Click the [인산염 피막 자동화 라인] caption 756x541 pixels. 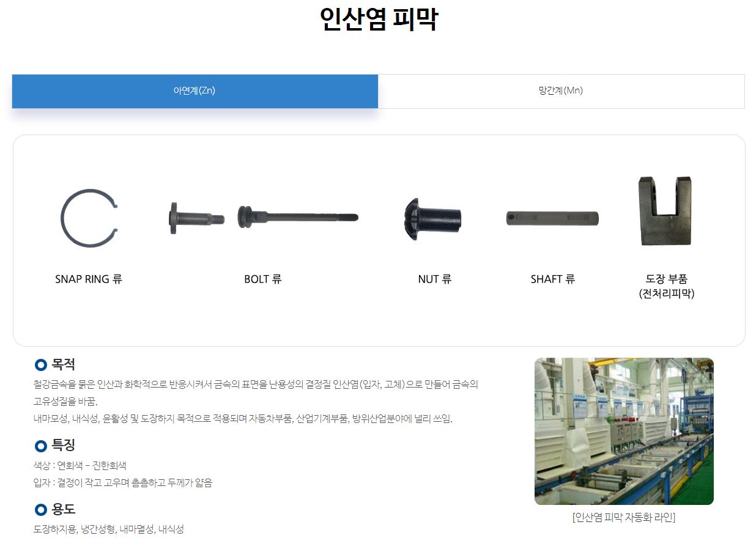point(624,518)
